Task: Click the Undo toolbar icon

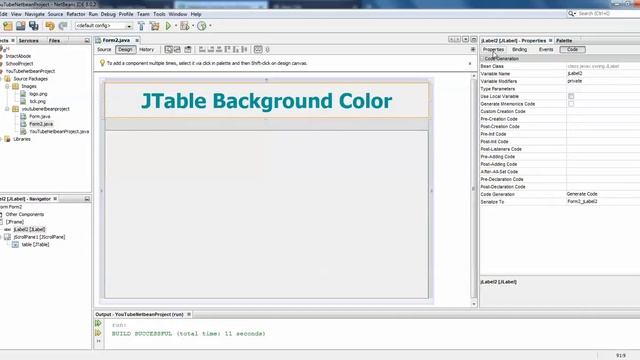Action: click(50, 26)
